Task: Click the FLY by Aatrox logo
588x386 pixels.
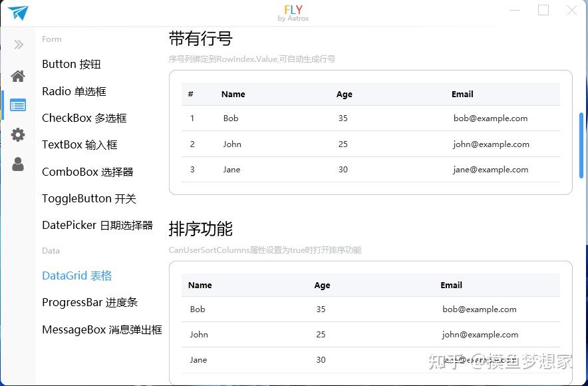Action: pos(293,12)
